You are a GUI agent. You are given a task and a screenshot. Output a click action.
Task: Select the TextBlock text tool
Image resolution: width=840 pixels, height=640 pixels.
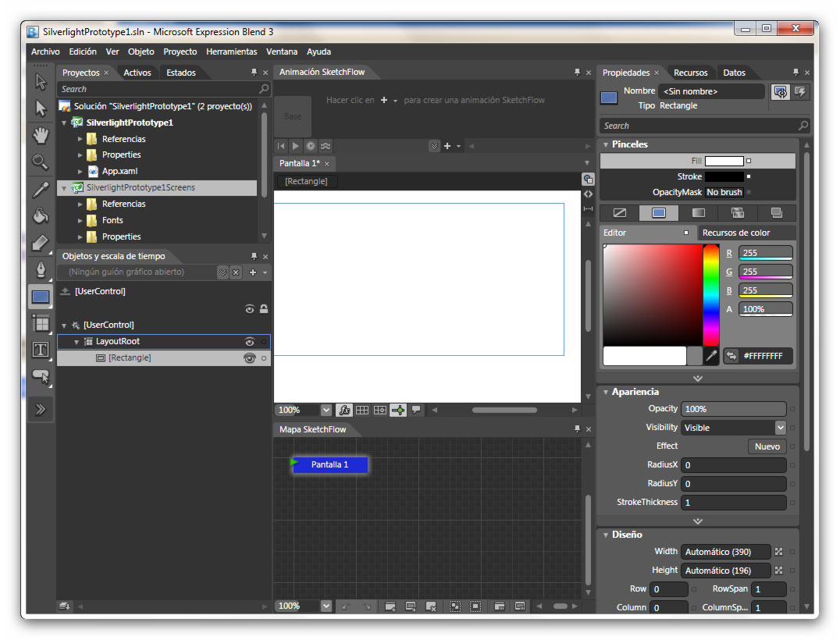click(41, 350)
